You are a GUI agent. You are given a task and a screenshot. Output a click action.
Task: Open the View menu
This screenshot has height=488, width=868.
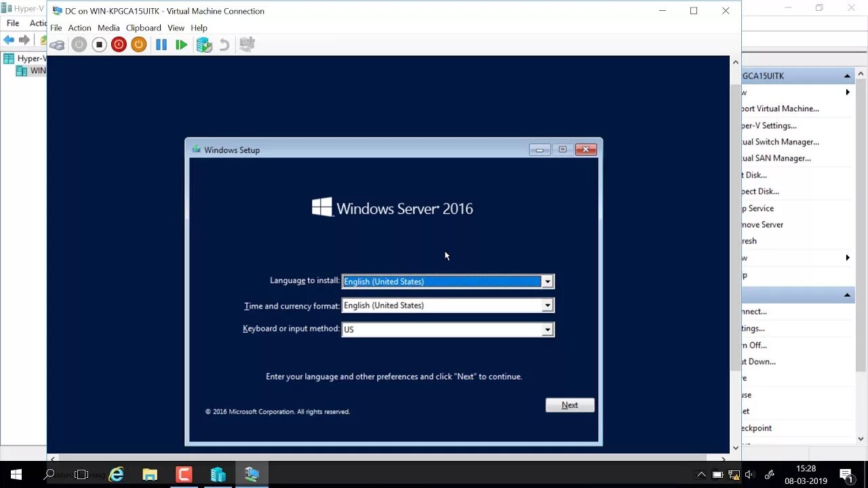pos(176,28)
